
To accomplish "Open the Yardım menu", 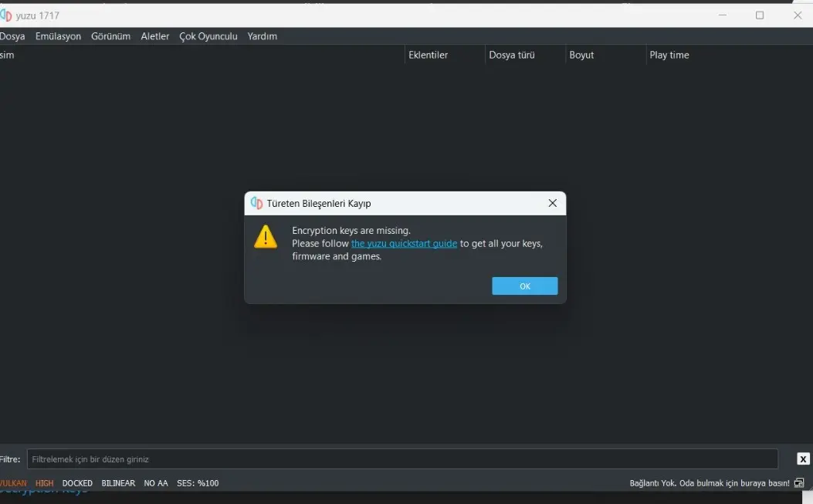I will coord(262,36).
